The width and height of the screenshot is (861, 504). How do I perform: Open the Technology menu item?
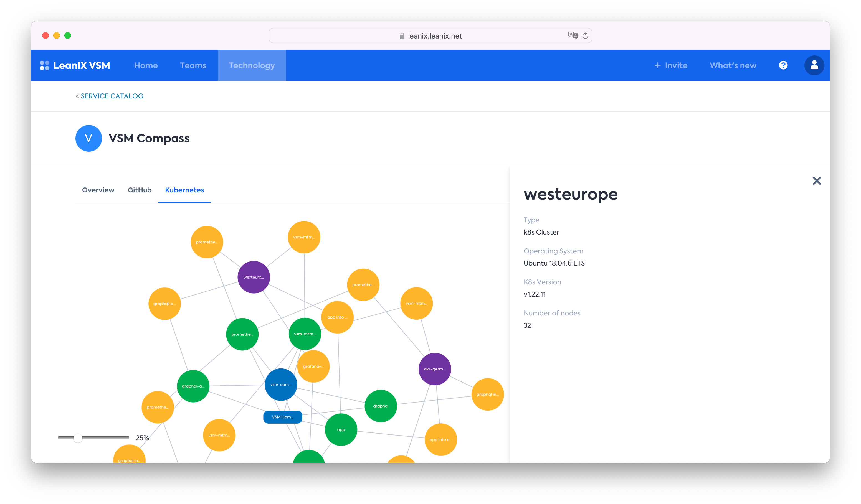coord(252,65)
